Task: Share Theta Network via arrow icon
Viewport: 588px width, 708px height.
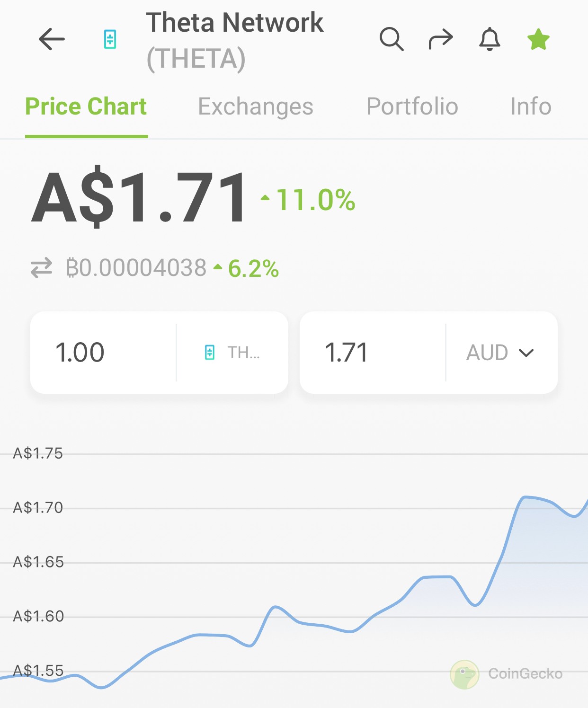Action: [x=441, y=39]
